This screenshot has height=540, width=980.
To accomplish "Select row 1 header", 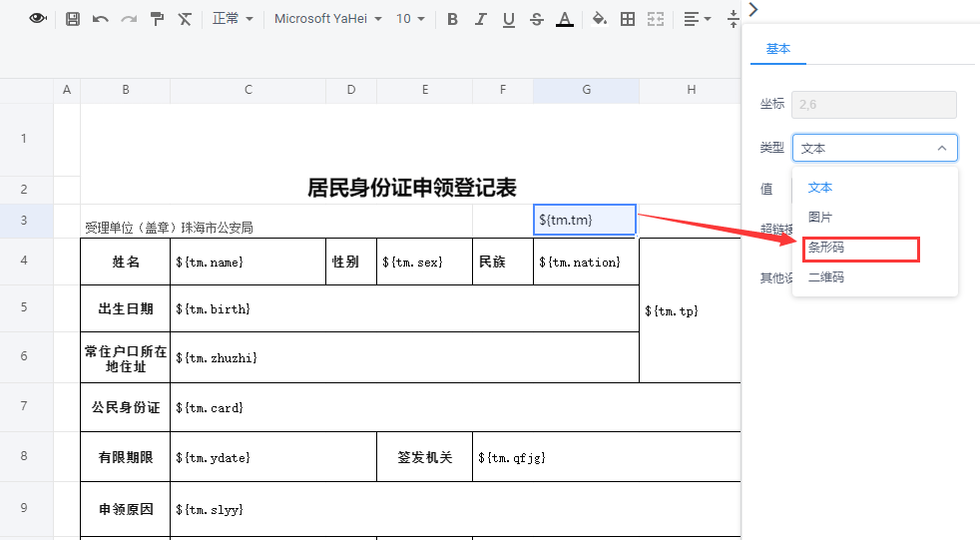I will pyautogui.click(x=24, y=139).
